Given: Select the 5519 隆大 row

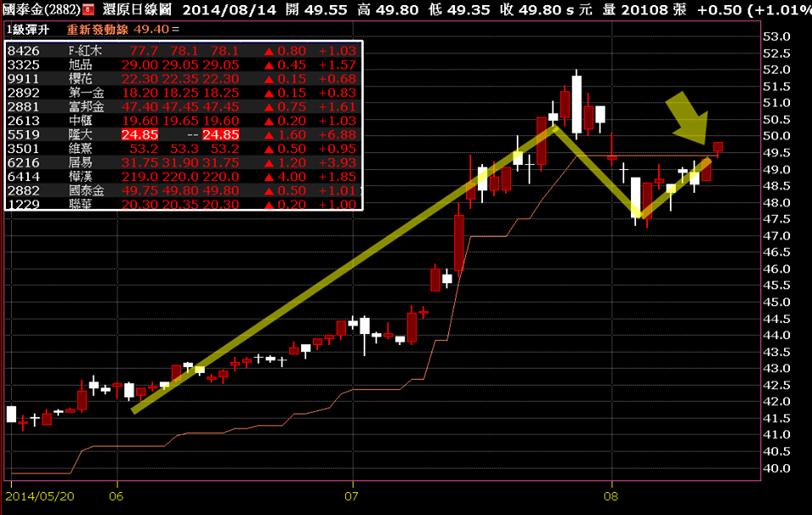Looking at the screenshot, I should coord(184,134).
